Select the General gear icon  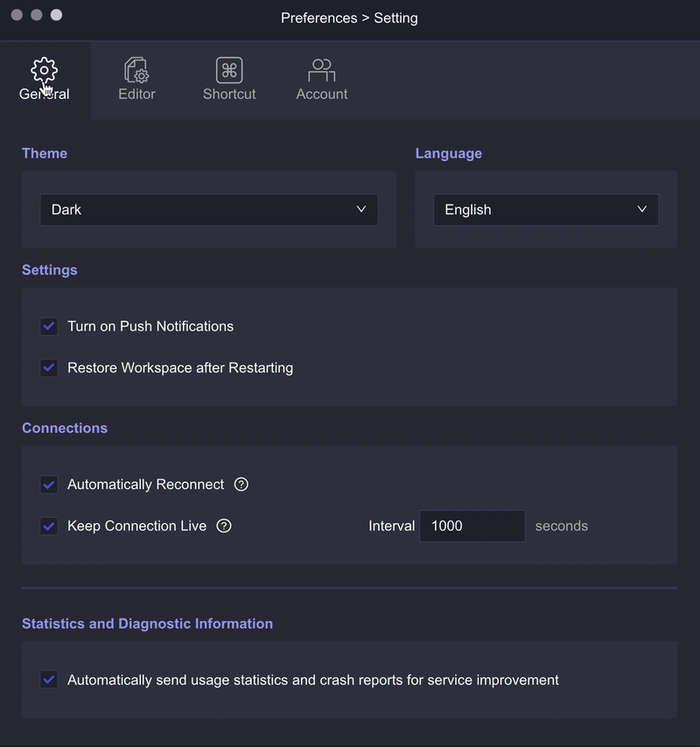45,70
